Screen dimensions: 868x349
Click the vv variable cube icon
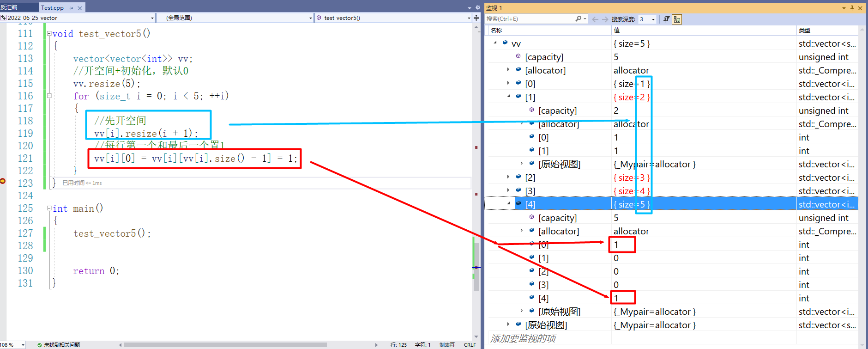click(x=505, y=43)
